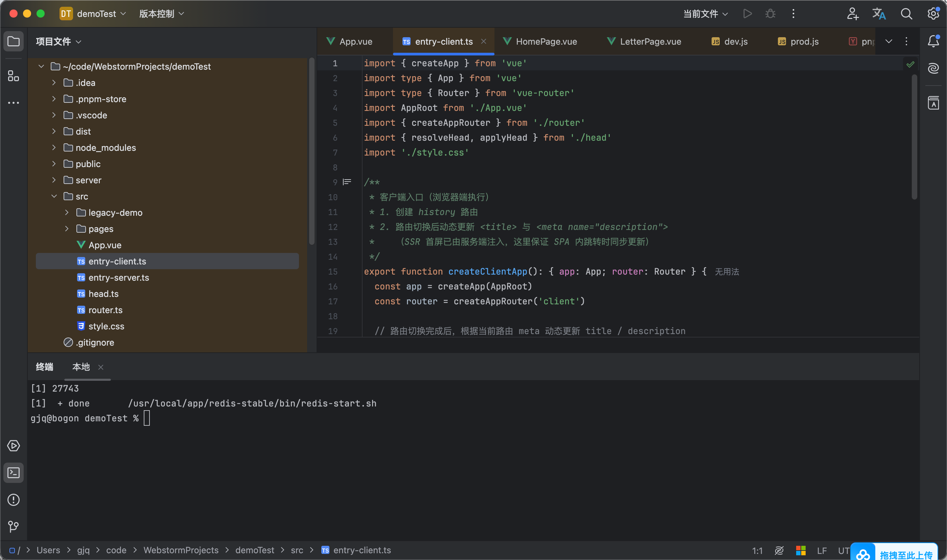
Task: Open the 项目文件 view dropdown
Action: 59,41
